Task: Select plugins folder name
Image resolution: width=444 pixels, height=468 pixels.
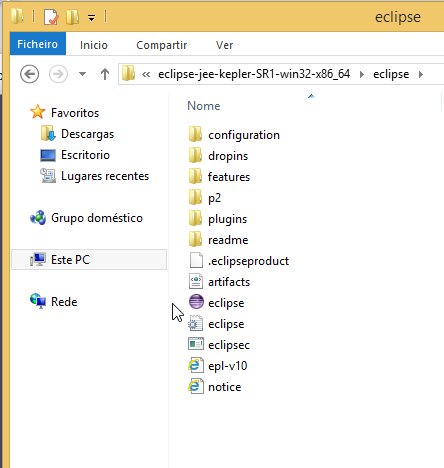Action: pyautogui.click(x=227, y=219)
